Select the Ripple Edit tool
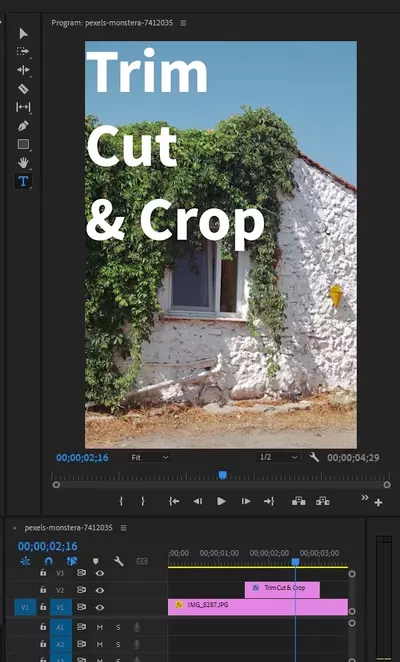Viewport: 400px width, 662px height. [x=23, y=70]
